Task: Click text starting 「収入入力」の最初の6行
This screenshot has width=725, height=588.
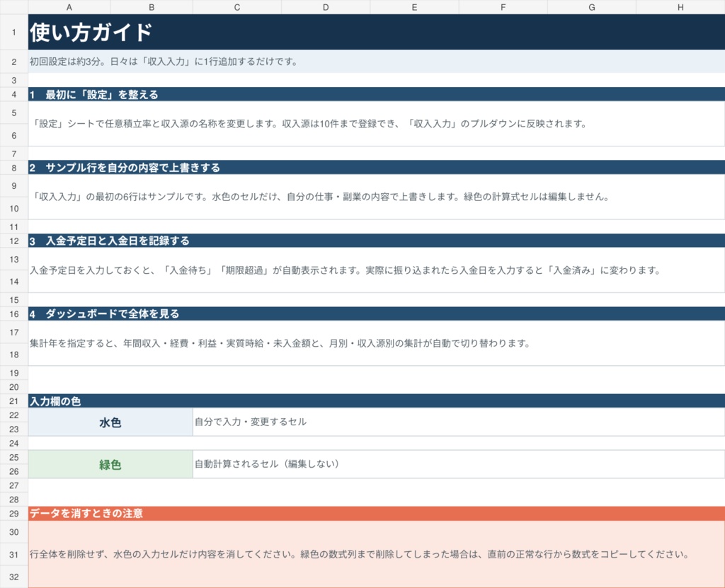Action: (x=321, y=197)
